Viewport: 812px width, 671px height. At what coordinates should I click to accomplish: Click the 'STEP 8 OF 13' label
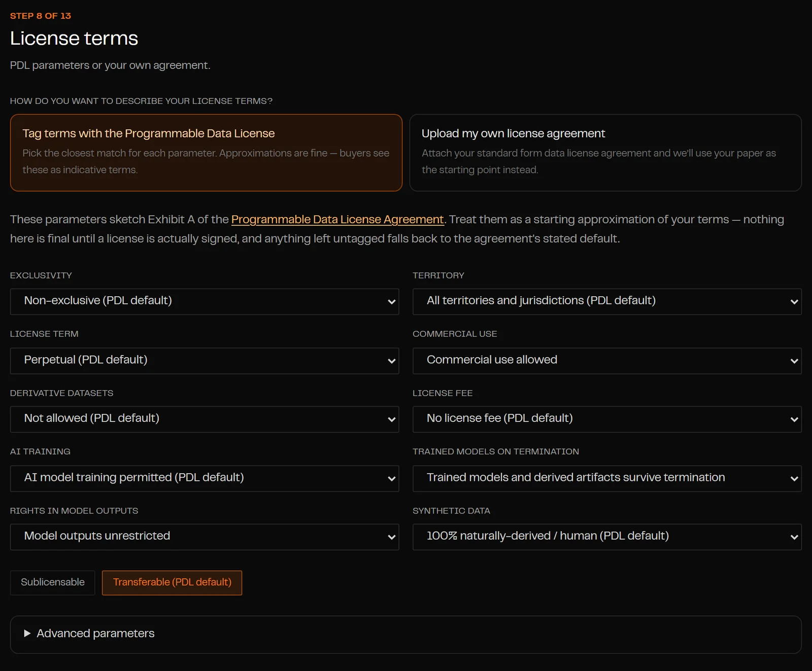pos(41,16)
